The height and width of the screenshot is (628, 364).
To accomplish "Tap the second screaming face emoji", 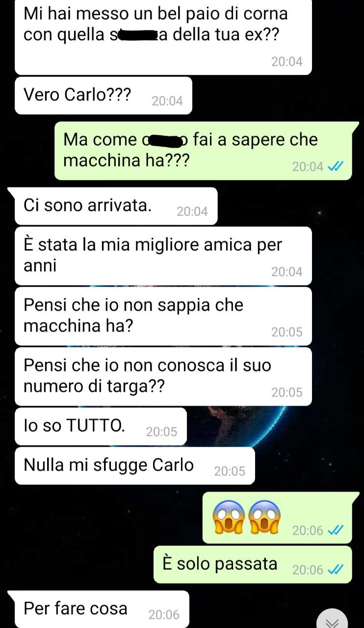I will (x=264, y=518).
